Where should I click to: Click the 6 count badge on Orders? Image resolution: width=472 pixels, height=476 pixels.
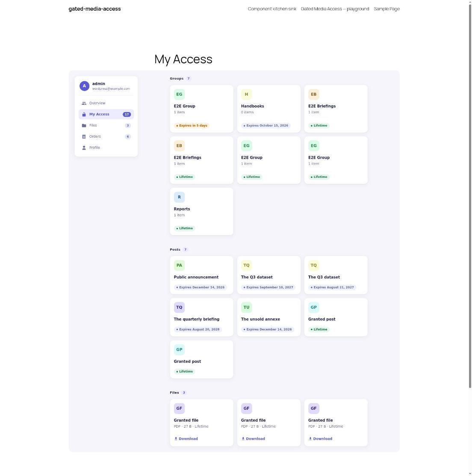click(128, 136)
